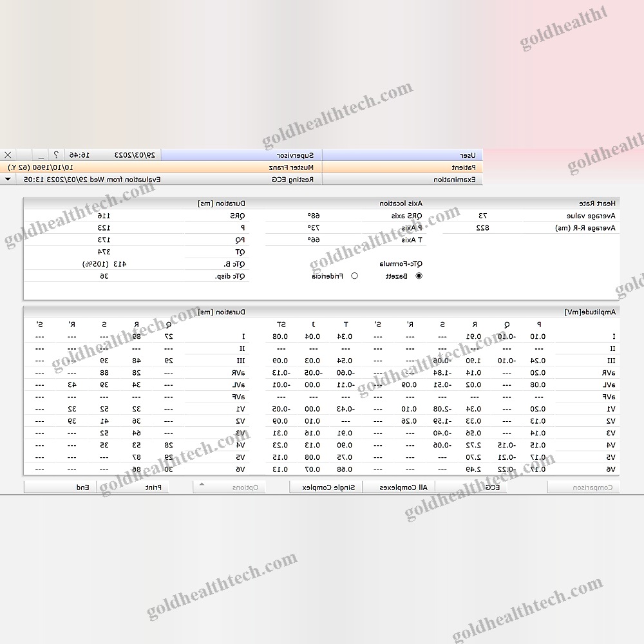Click the heart rate average value 73
644x644 pixels.
(x=482, y=216)
